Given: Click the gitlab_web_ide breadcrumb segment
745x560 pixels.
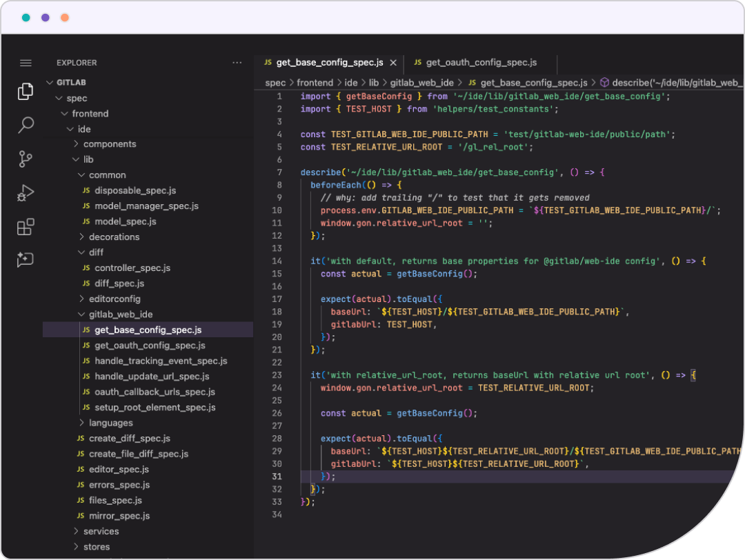Looking at the screenshot, I should 422,83.
